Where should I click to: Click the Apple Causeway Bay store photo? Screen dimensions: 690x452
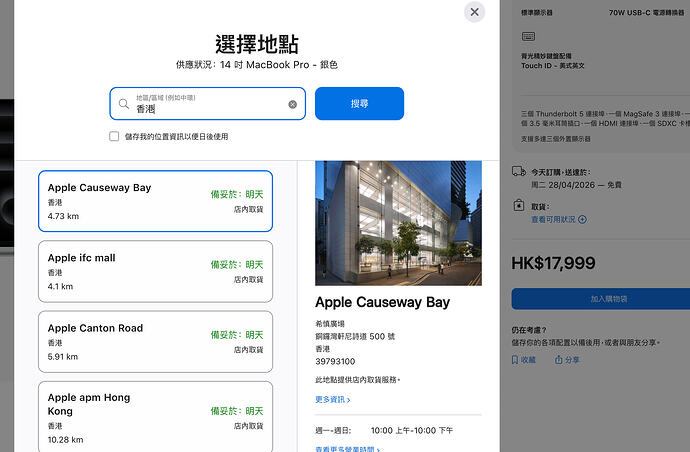tap(398, 223)
